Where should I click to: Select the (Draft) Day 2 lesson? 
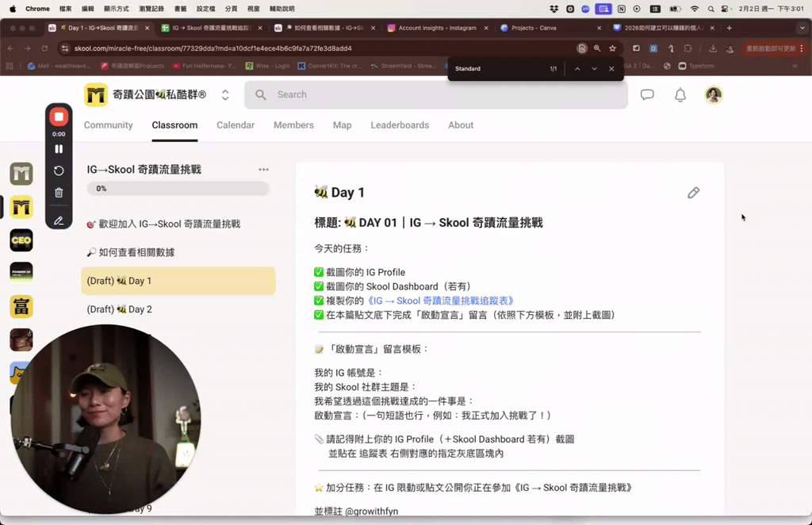[x=178, y=309]
